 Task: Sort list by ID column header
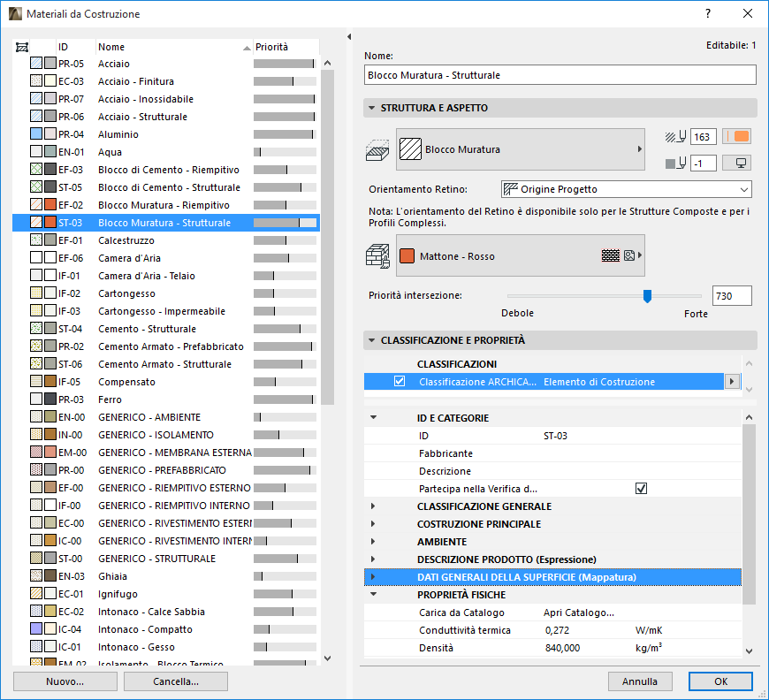click(x=75, y=47)
